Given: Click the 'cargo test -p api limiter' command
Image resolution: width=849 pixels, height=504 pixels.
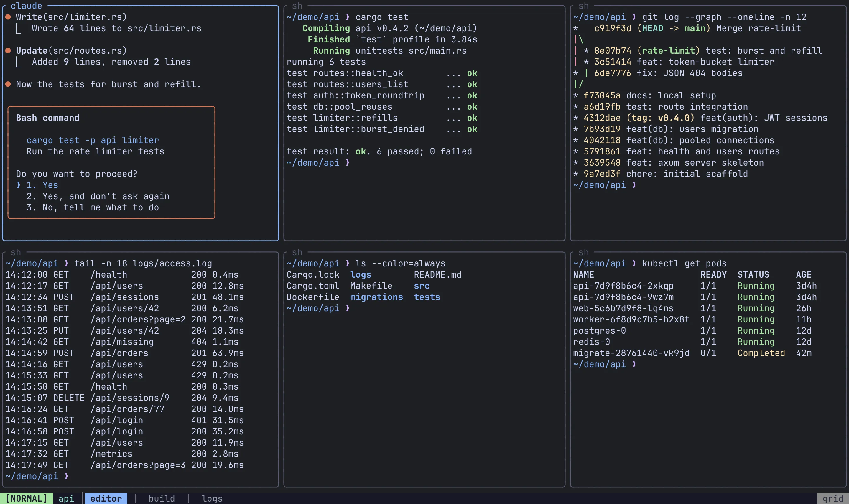Looking at the screenshot, I should pos(93,140).
